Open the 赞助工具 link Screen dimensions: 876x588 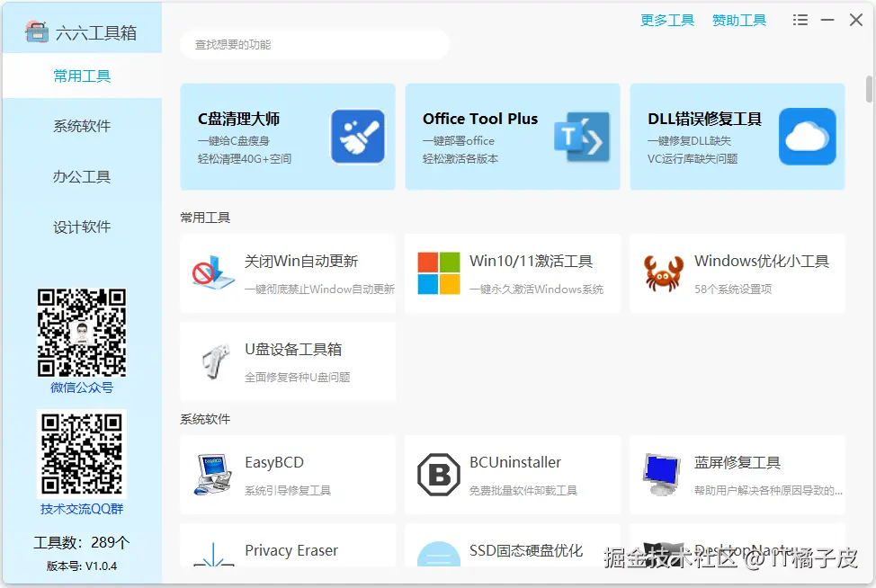click(738, 19)
